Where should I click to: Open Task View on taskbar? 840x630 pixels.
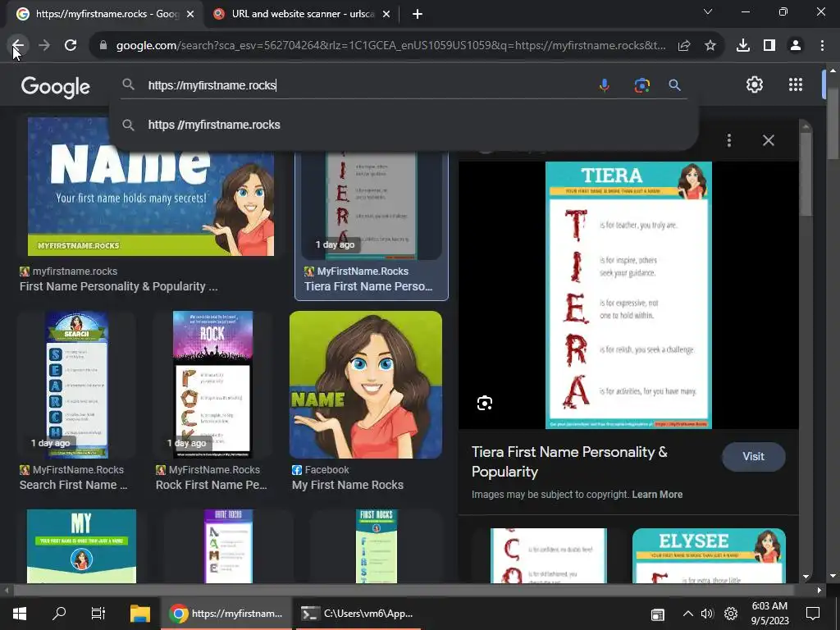98,614
